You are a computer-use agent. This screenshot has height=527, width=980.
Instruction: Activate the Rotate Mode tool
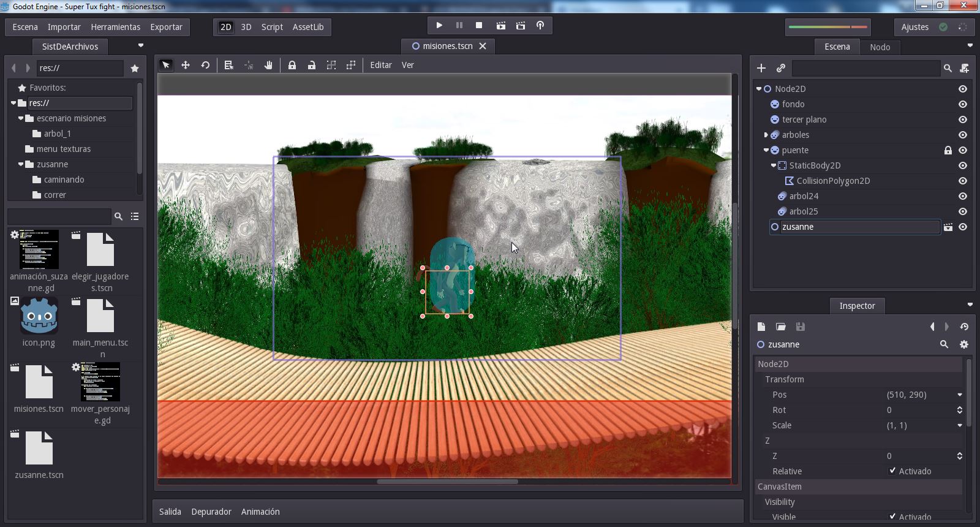point(205,65)
